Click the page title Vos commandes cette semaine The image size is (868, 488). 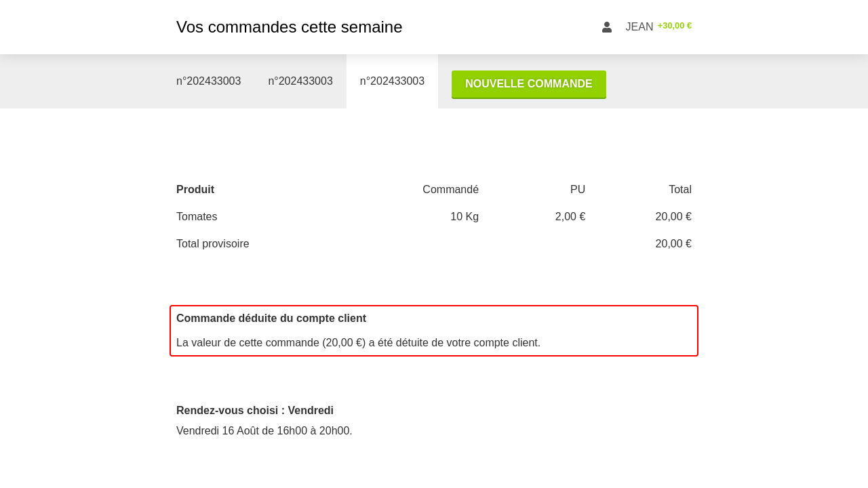click(289, 27)
